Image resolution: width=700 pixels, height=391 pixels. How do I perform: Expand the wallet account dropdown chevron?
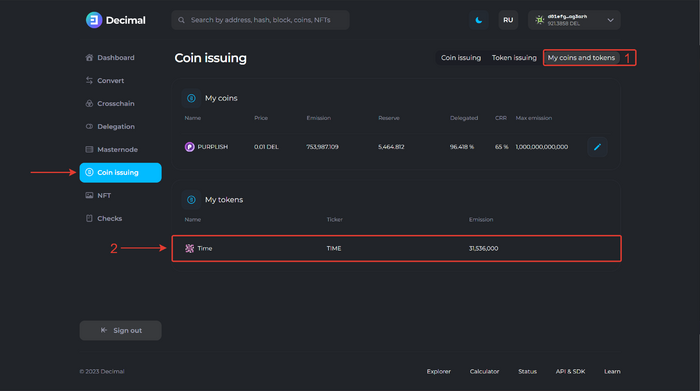[610, 20]
